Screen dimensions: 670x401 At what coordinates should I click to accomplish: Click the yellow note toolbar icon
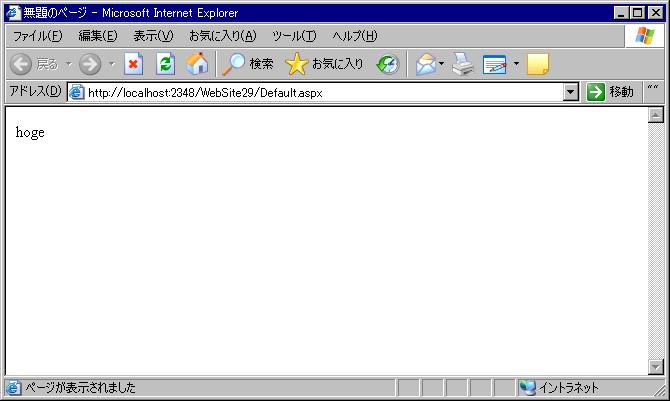pyautogui.click(x=538, y=64)
